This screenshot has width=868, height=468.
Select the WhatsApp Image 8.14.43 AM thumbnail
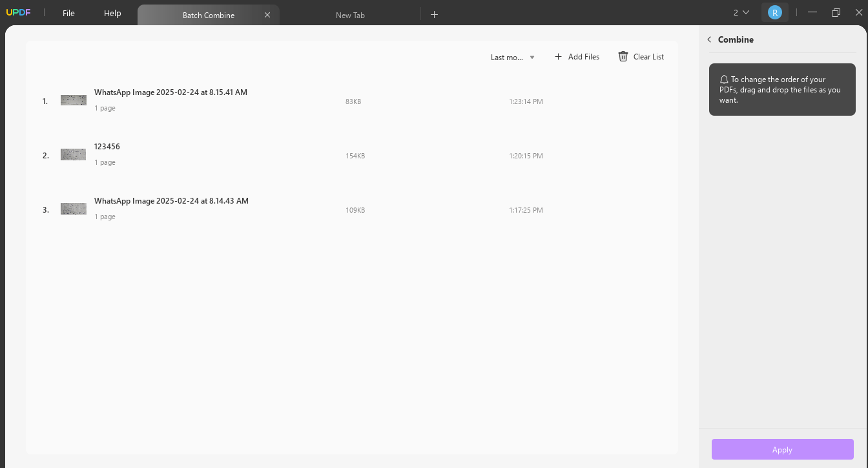73,209
